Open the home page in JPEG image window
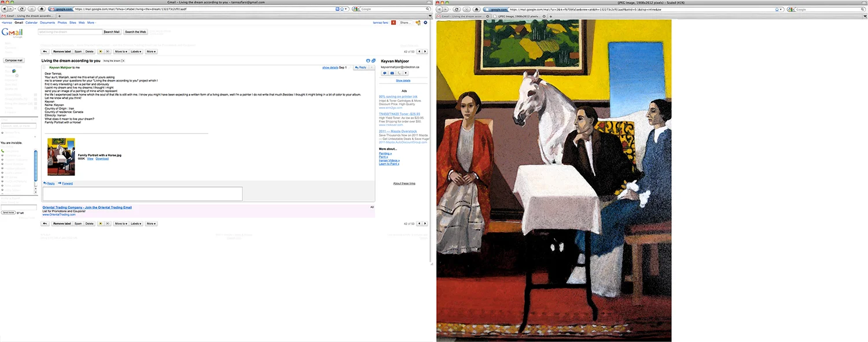 point(477,9)
